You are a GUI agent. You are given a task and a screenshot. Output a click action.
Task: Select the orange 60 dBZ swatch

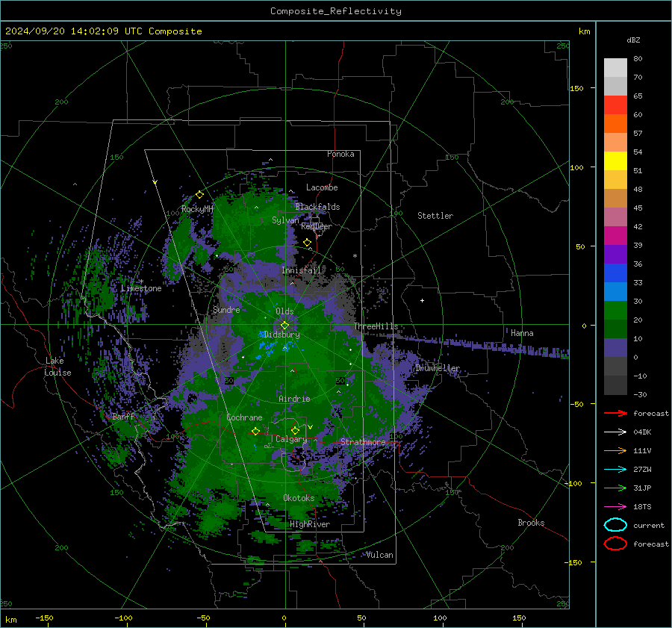(615, 123)
